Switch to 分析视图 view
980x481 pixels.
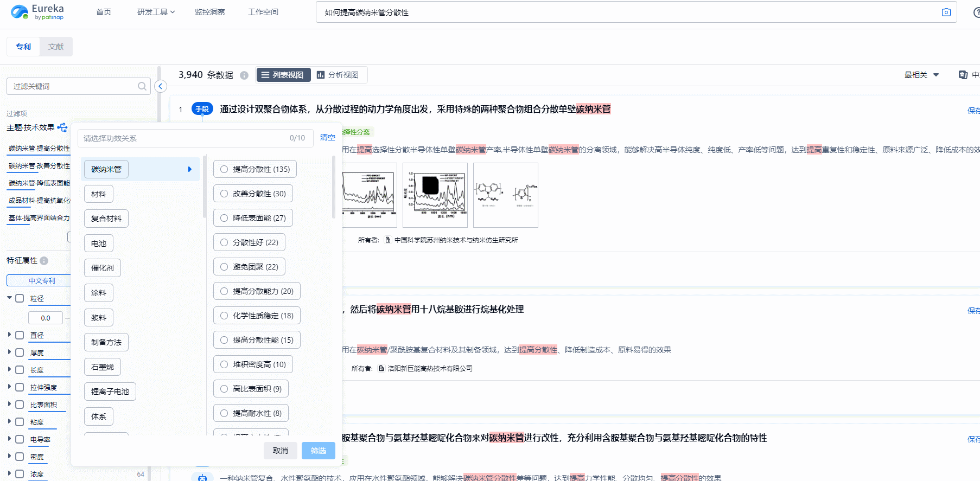[x=338, y=75]
